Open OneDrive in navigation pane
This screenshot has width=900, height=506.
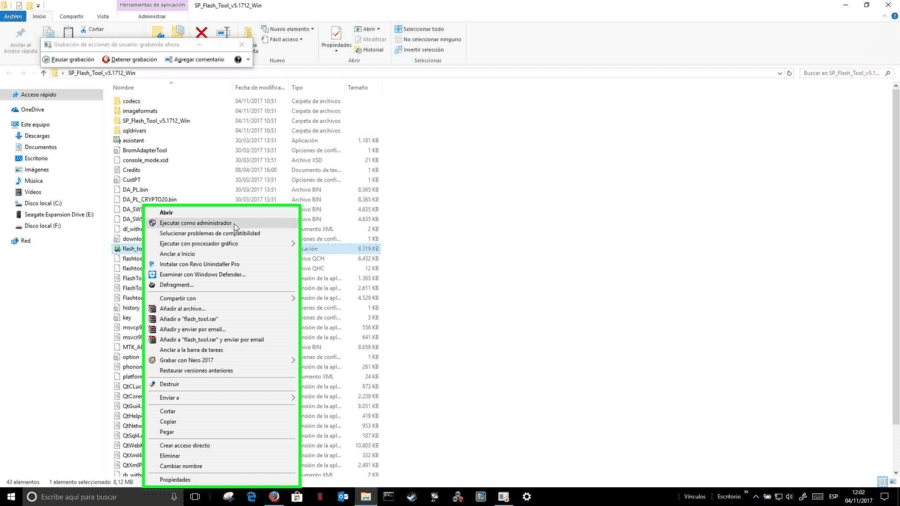(x=32, y=110)
